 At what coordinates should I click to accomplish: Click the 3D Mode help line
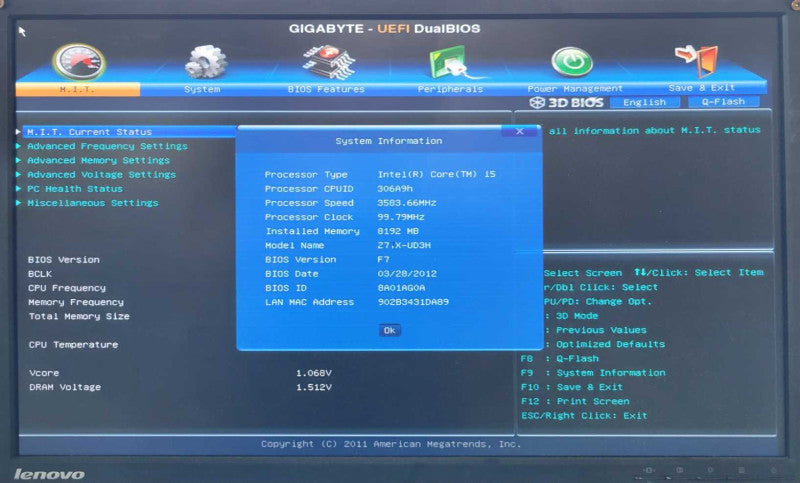coord(572,316)
